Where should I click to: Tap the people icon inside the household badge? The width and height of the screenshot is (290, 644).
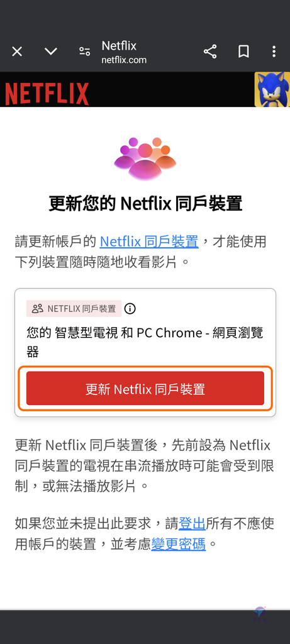pyautogui.click(x=37, y=308)
